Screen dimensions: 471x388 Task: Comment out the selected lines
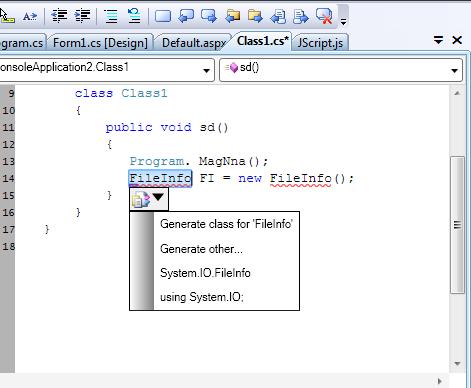[110, 16]
